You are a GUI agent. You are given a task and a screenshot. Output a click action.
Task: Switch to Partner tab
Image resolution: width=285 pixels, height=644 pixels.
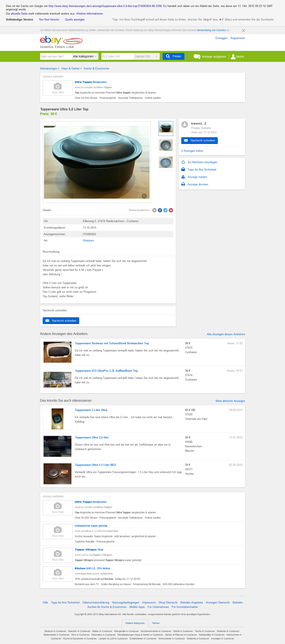(x=156, y=623)
